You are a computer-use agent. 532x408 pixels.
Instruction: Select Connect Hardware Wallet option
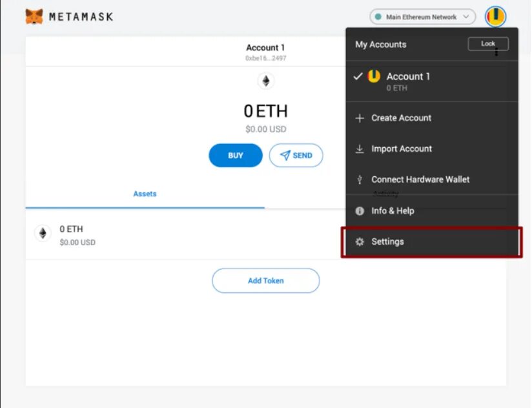pyautogui.click(x=420, y=179)
